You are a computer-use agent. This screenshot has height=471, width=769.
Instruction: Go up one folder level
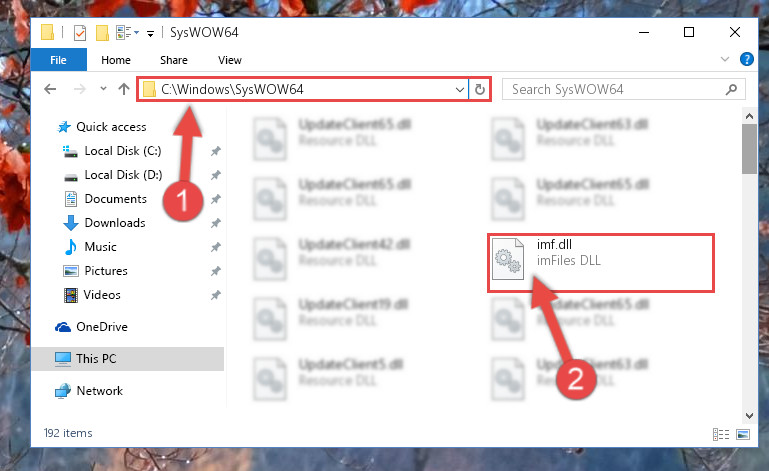(x=124, y=89)
